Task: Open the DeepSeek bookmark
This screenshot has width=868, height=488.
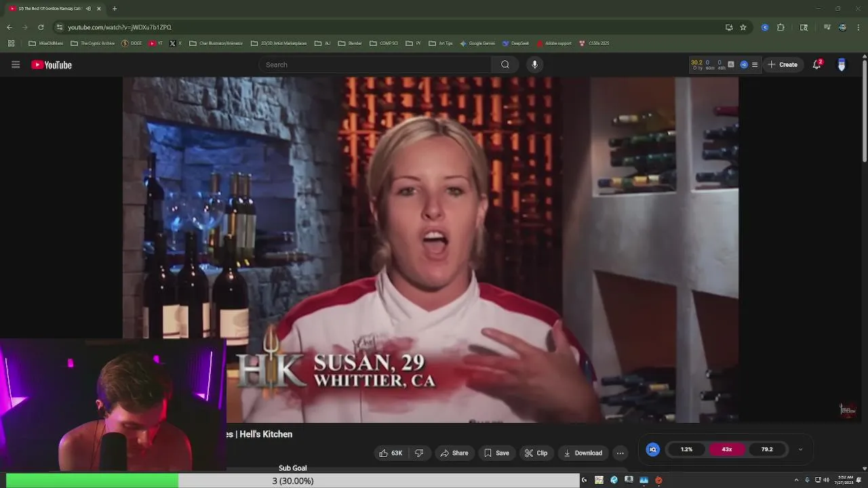Action: click(516, 43)
